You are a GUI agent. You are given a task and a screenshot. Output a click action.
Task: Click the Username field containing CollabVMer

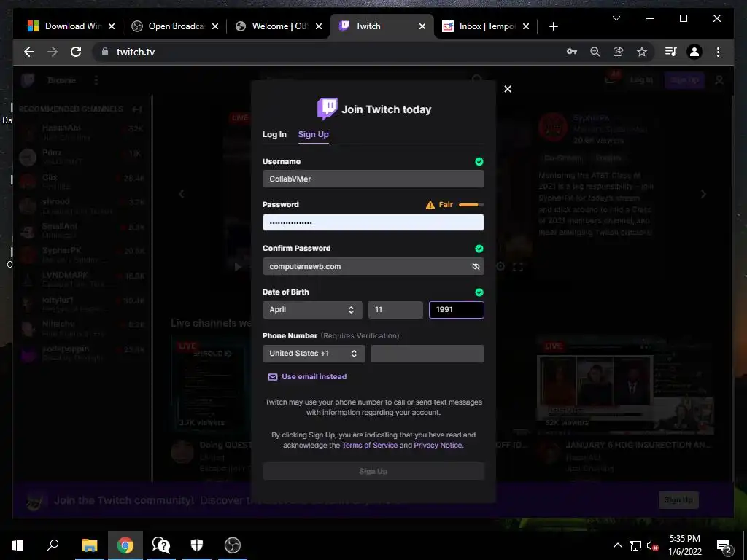tap(373, 179)
